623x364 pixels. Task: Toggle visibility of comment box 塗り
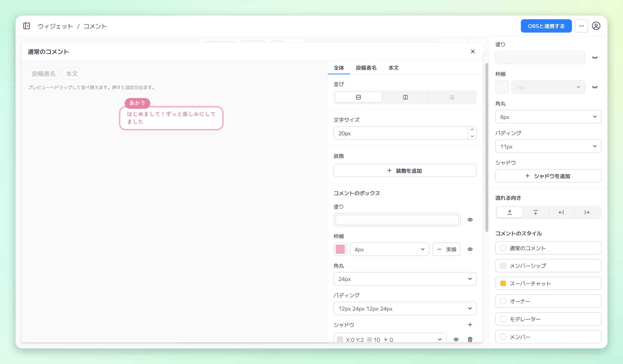click(470, 220)
